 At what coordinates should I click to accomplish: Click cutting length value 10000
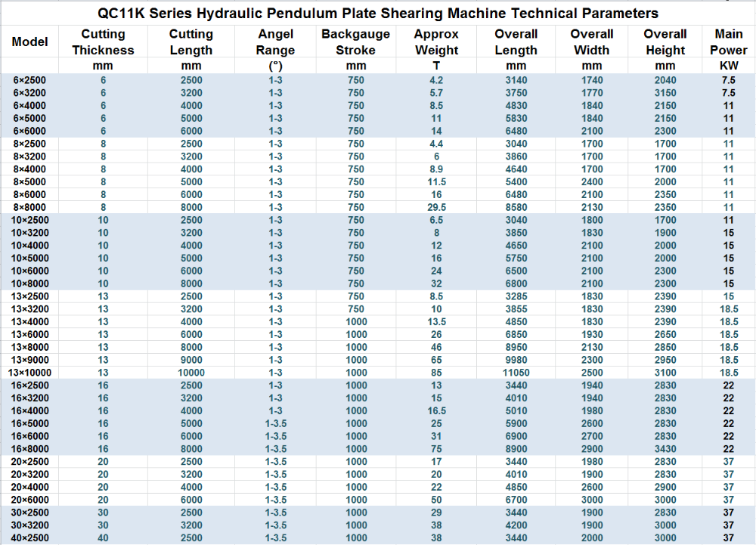pos(191,373)
